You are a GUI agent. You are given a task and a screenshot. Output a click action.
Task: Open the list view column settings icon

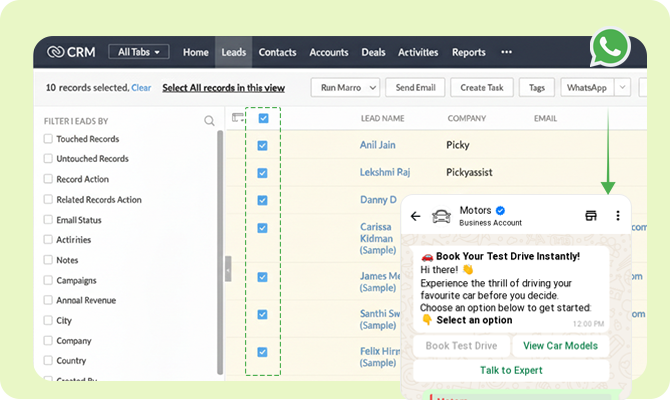tap(238, 118)
